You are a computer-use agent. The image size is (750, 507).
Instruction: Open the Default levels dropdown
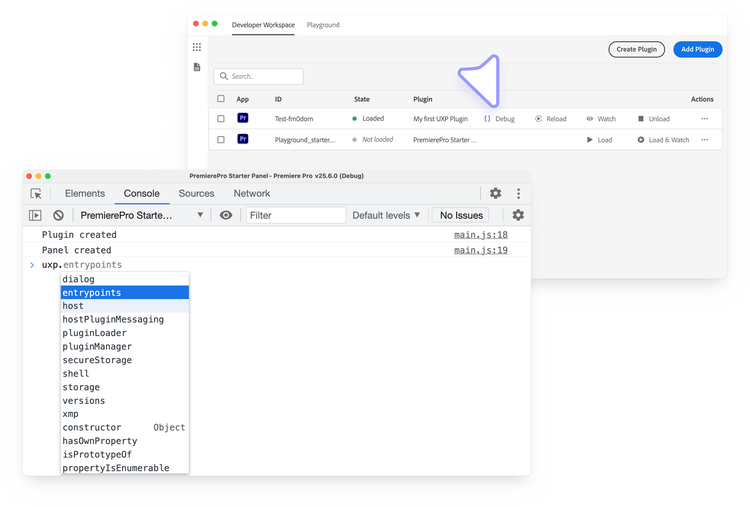coord(386,215)
